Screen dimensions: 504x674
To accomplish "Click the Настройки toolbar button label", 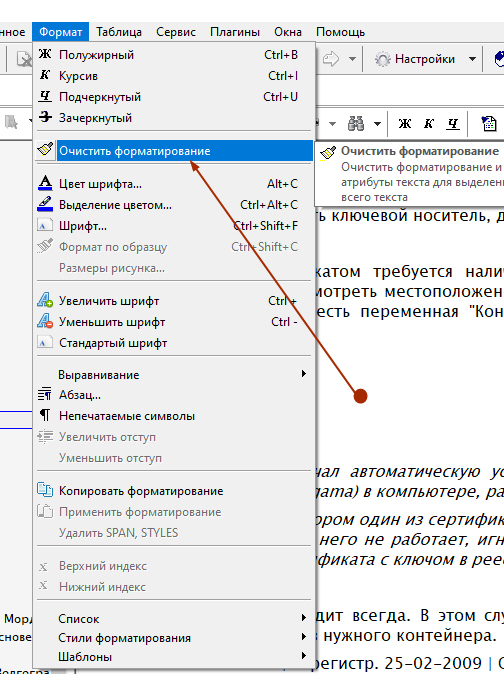I will [x=425, y=59].
